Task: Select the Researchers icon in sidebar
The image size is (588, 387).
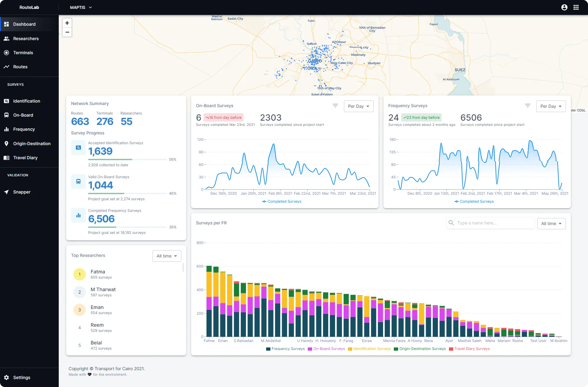Action: [x=7, y=38]
